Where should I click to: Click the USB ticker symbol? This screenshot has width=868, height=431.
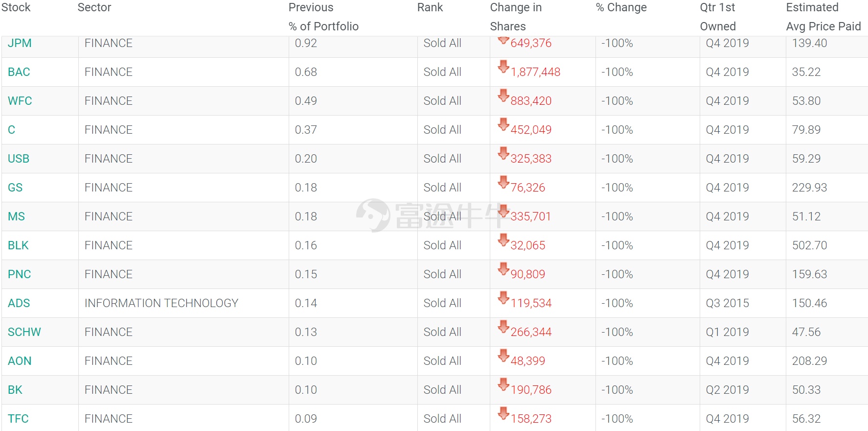point(19,159)
